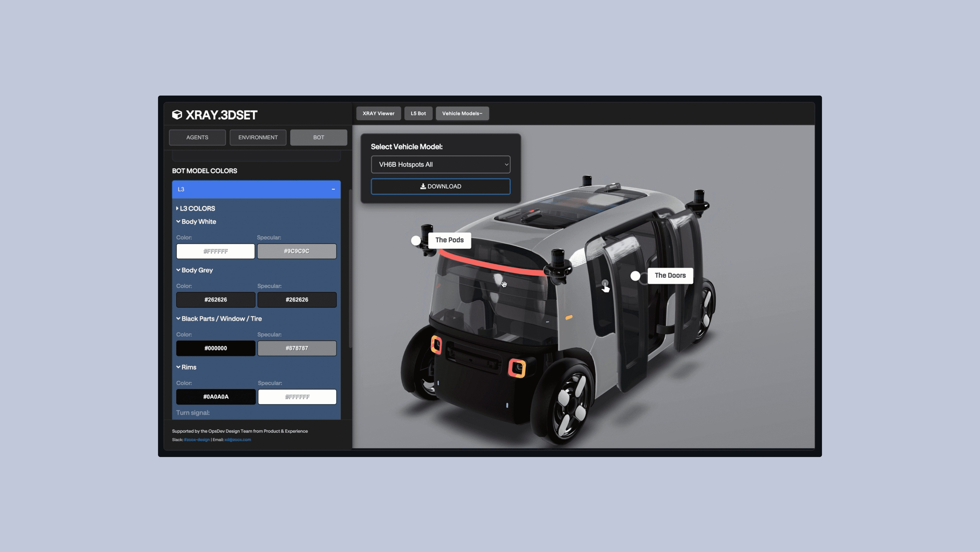Switch to the AGENTS tab
The image size is (980, 552).
pos(197,137)
